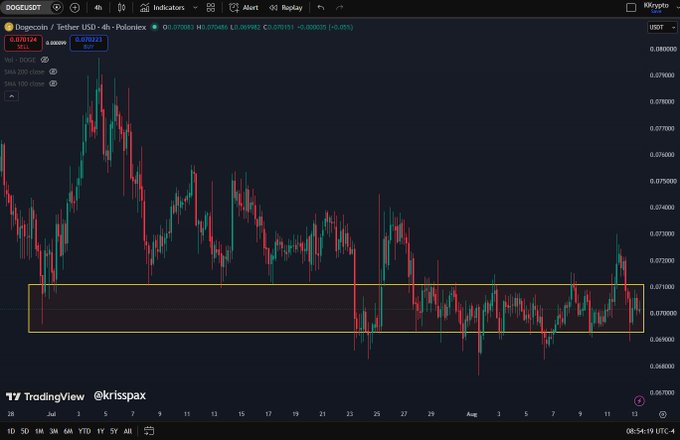Click the spread value 0.000099

[x=56, y=43]
